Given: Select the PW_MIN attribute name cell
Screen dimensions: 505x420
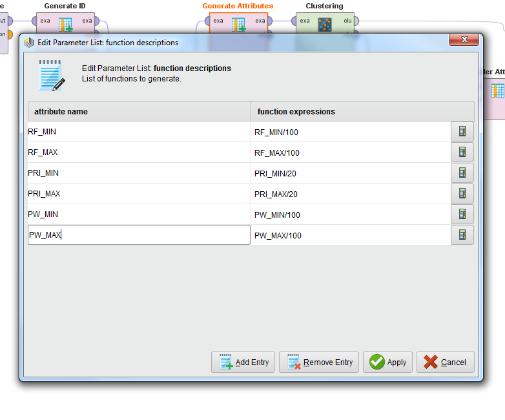Looking at the screenshot, I should click(x=139, y=214).
